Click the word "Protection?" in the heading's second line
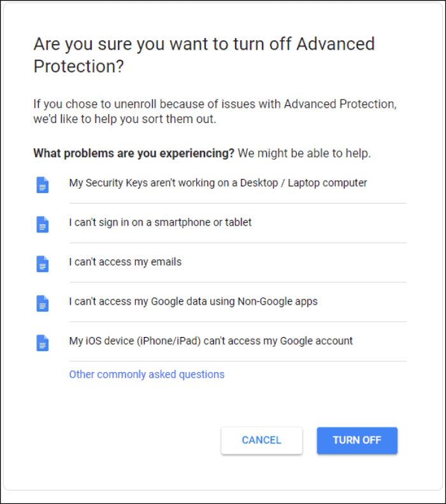The height and width of the screenshot is (504, 446). [x=79, y=66]
